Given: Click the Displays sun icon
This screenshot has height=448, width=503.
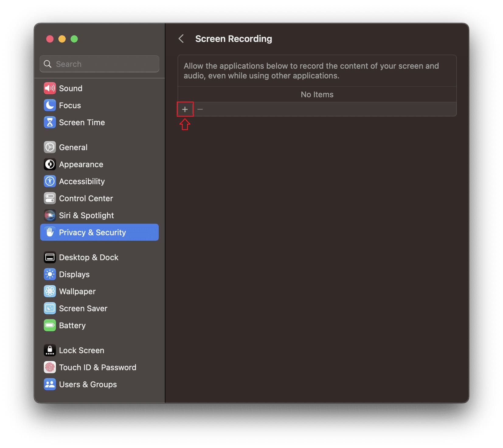Looking at the screenshot, I should click(50, 274).
